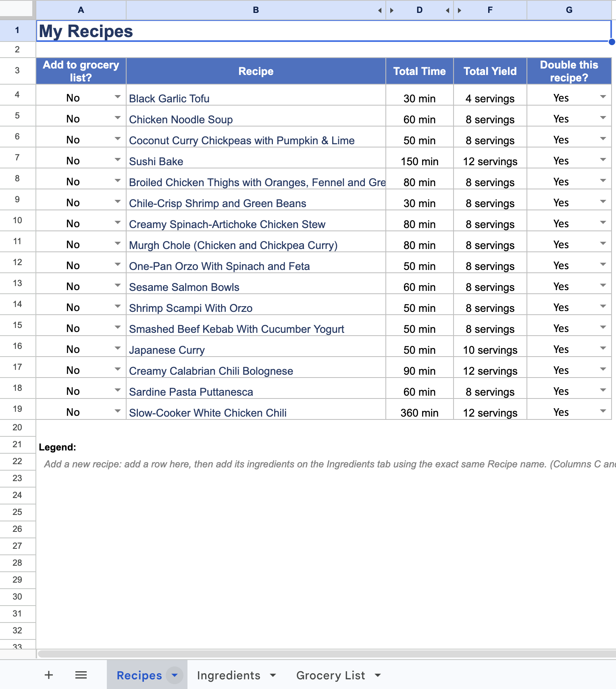Select row 3 header
This screenshot has height=689, width=616.
(17, 71)
